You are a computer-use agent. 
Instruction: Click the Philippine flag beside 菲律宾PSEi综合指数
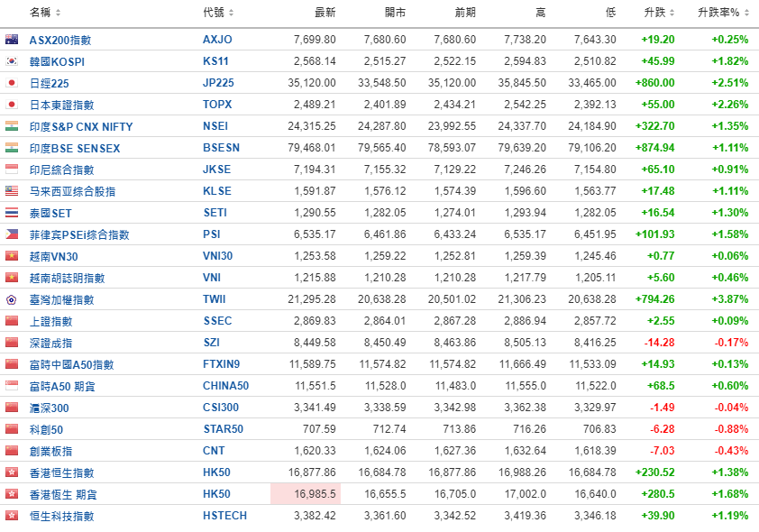pos(12,234)
